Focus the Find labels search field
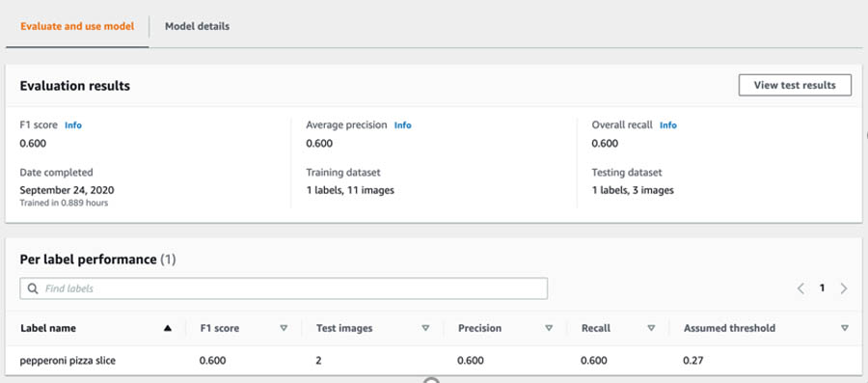 [284, 288]
